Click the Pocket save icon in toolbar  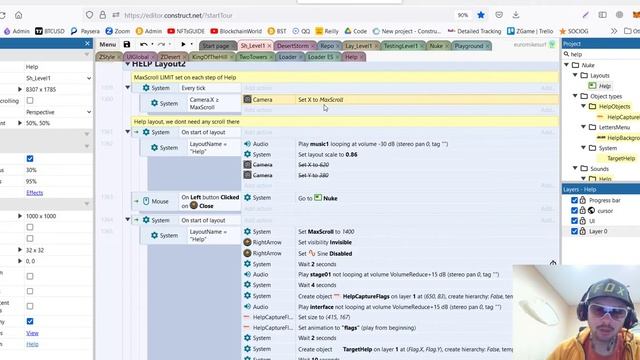point(499,15)
